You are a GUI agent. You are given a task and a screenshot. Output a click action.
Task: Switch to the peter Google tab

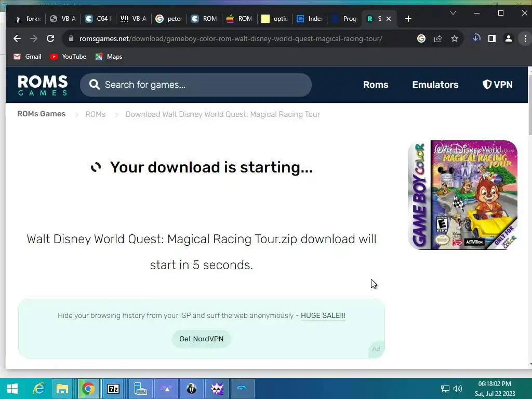(169, 19)
